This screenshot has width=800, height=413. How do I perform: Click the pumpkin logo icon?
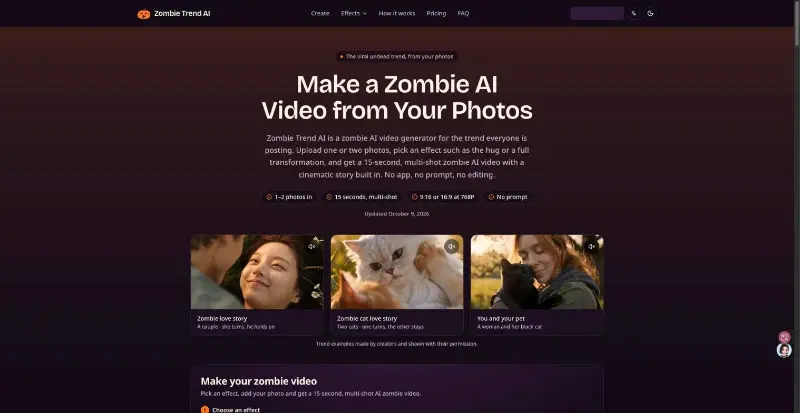click(144, 14)
